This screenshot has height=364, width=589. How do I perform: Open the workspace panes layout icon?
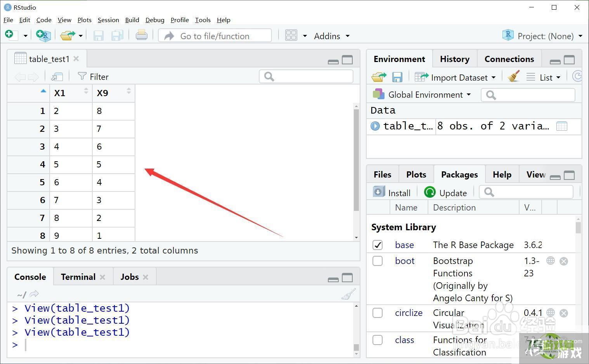291,36
